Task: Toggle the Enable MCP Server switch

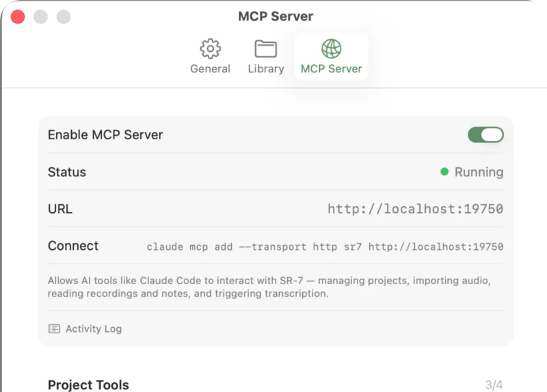Action: click(485, 135)
